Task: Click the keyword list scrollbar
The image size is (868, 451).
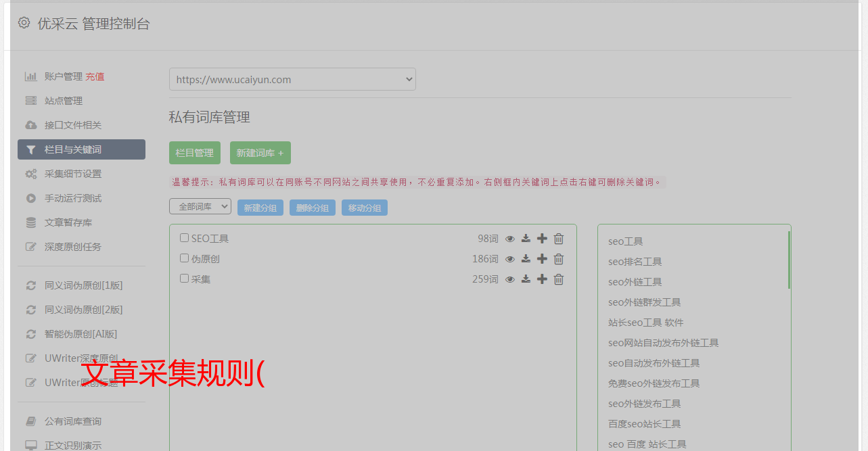Action: click(x=789, y=260)
